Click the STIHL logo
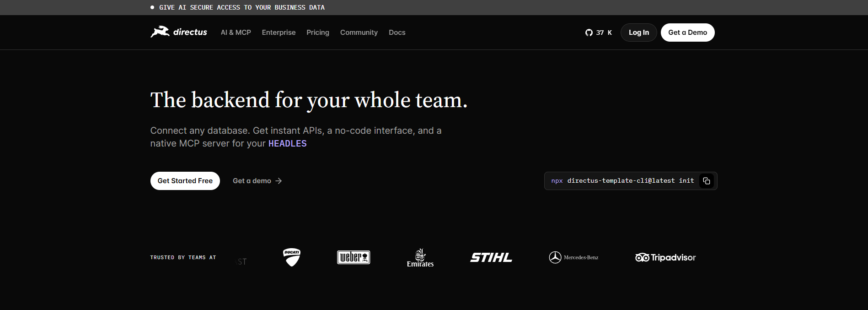Screen dimensions: 868x310 [491, 257]
